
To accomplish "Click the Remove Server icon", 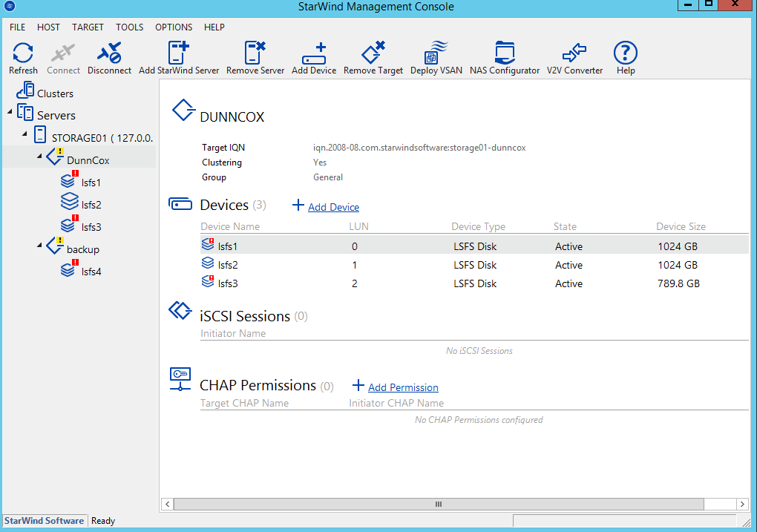I will click(255, 53).
